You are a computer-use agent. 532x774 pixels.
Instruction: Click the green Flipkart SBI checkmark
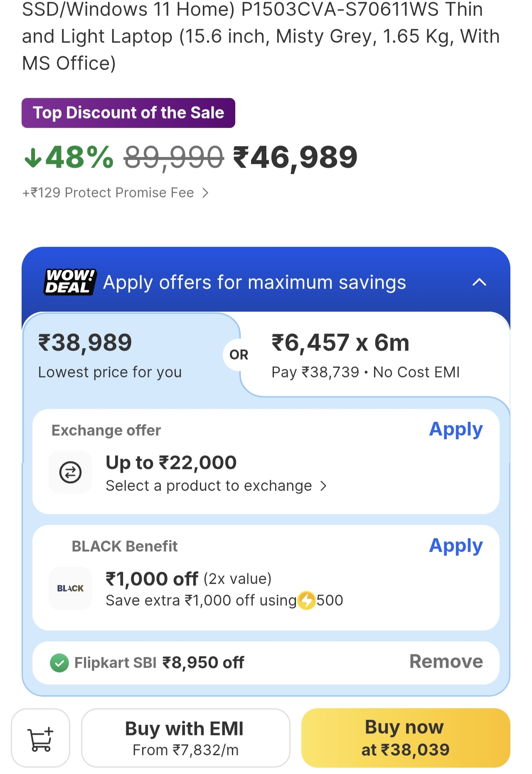[59, 663]
